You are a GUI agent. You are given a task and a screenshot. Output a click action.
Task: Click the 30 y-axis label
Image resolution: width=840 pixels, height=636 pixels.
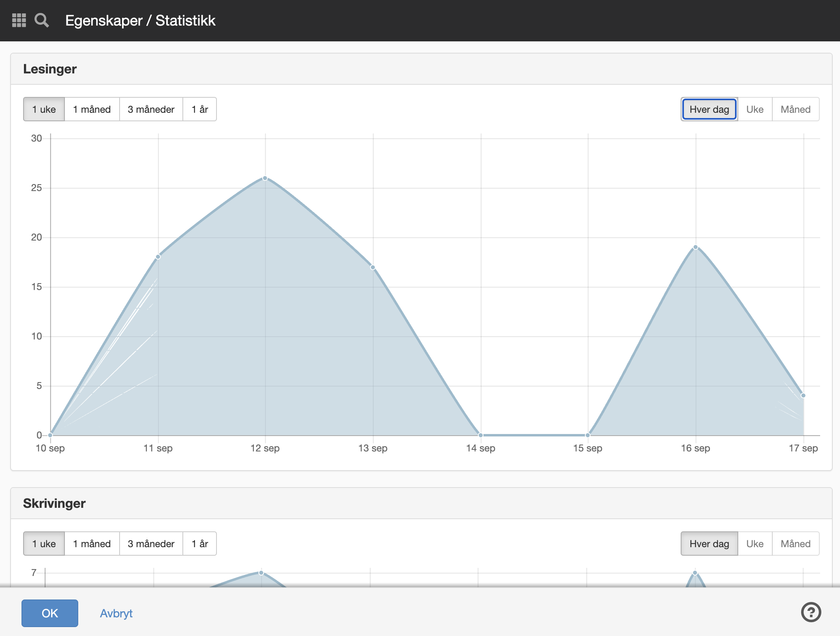click(36, 138)
